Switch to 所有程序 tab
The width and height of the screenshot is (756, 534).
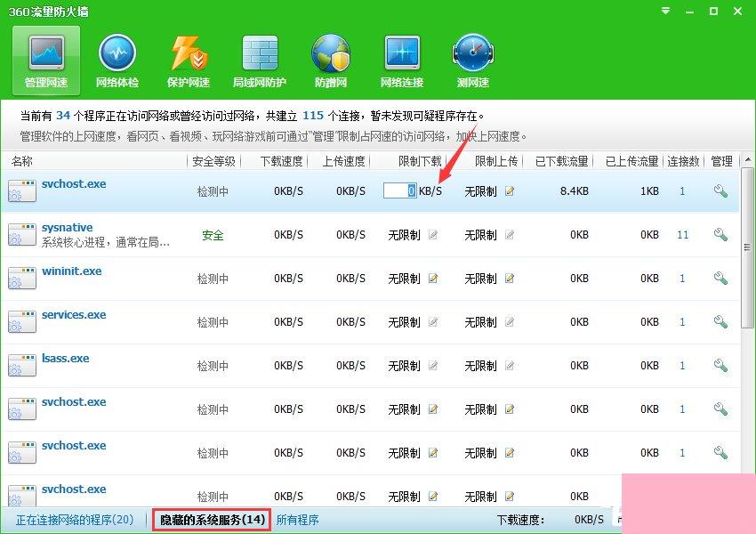tap(297, 520)
